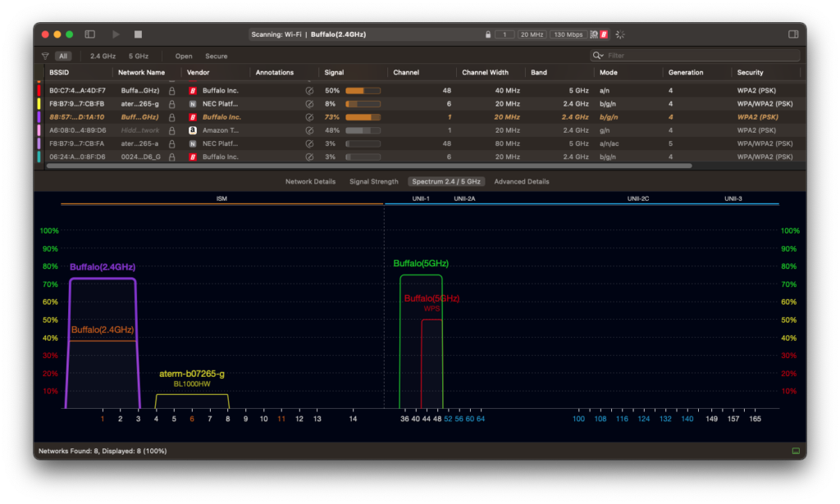Click the teal color swatch for 06:24:A...0:8F:D6
The width and height of the screenshot is (840, 504).
[39, 157]
